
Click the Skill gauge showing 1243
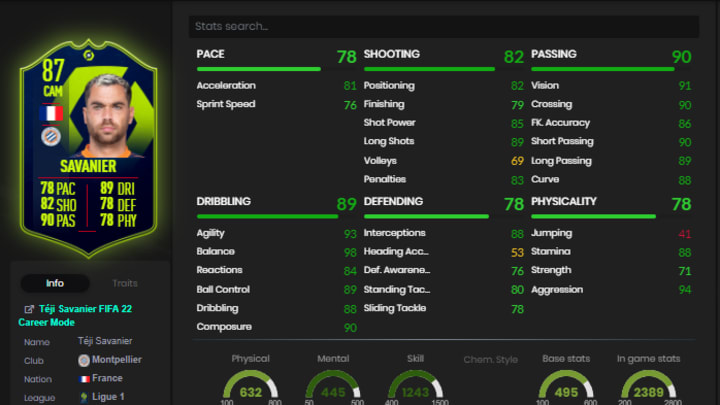pyautogui.click(x=415, y=386)
